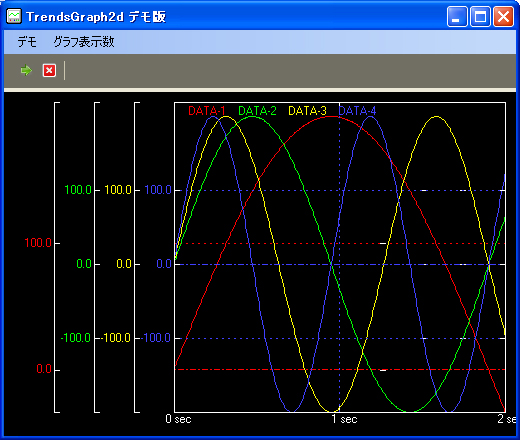Click the 1 sec time axis marker
The image size is (520, 440).
pyautogui.click(x=344, y=419)
